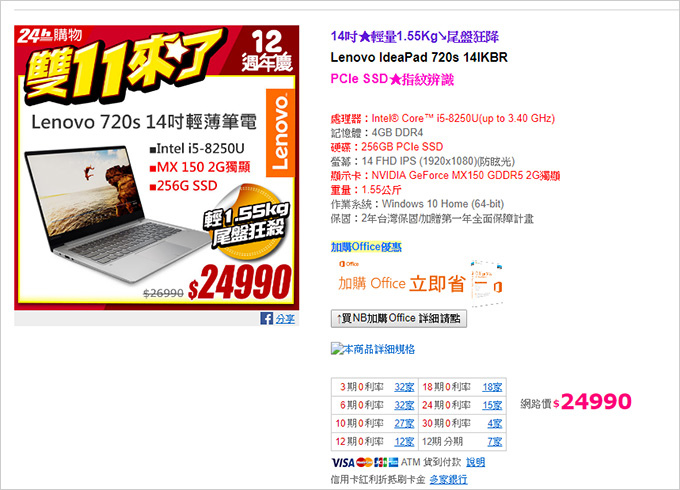Click the MasterCard payment icon

point(364,463)
